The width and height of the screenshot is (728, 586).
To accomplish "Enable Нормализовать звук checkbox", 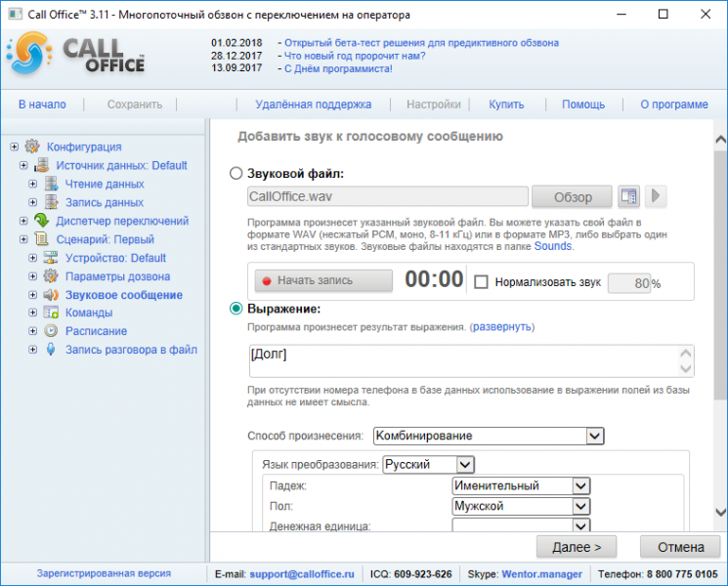I will click(x=481, y=282).
